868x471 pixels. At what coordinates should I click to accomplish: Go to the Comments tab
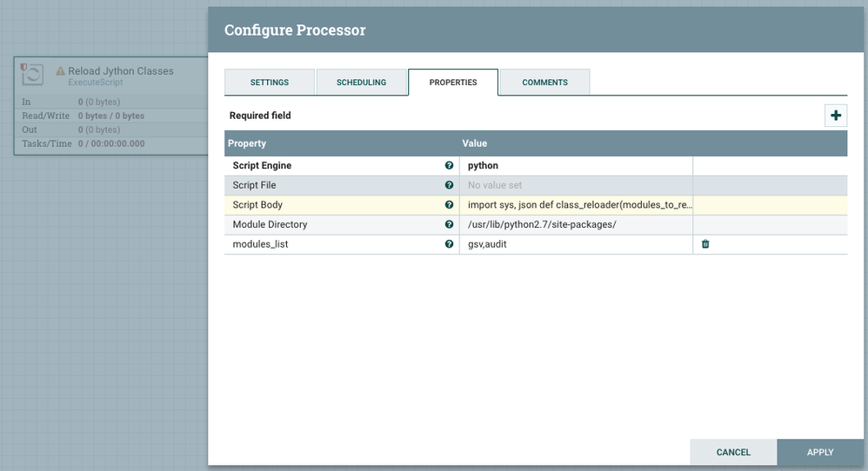[544, 83]
